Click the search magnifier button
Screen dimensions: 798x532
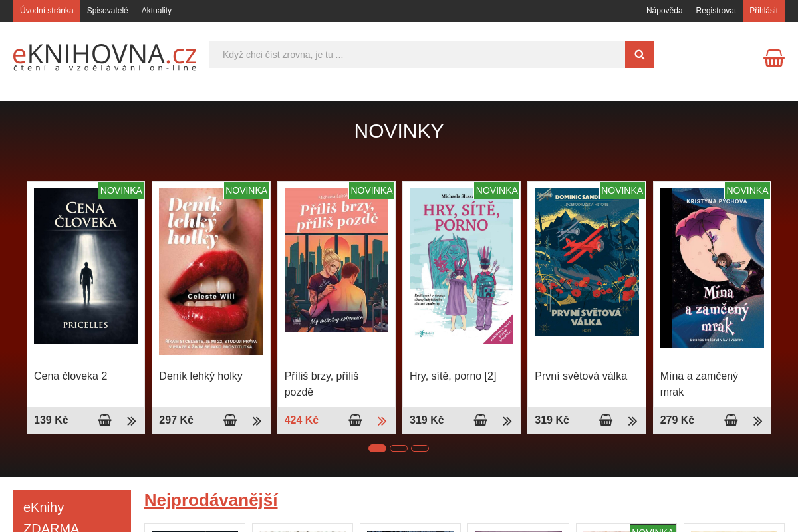click(x=639, y=55)
